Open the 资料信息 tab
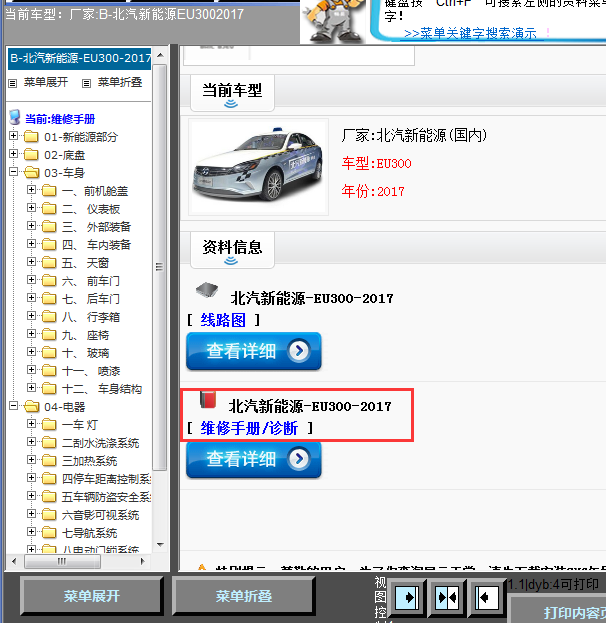 pos(232,250)
